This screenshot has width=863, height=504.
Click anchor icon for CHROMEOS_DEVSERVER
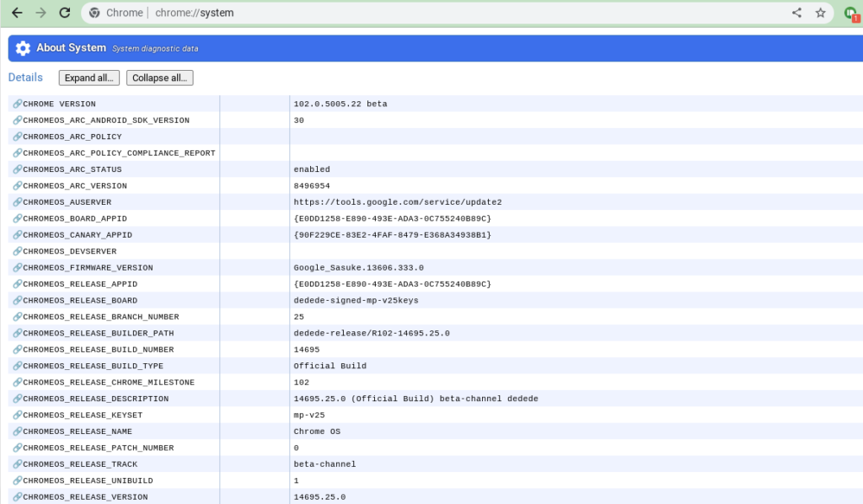tap(18, 251)
